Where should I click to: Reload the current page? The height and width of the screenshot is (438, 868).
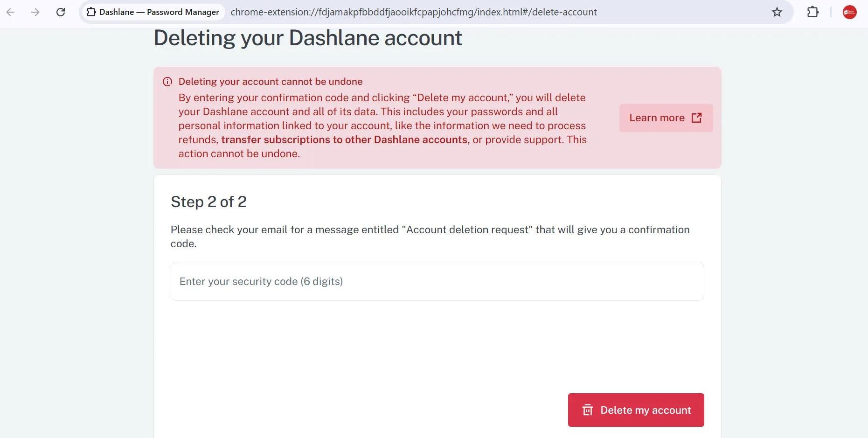61,12
